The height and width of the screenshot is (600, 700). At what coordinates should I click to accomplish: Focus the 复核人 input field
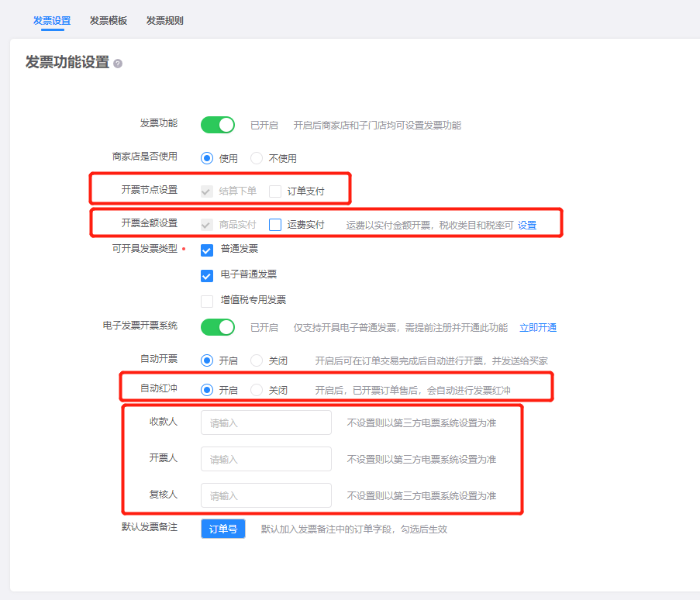tap(266, 495)
